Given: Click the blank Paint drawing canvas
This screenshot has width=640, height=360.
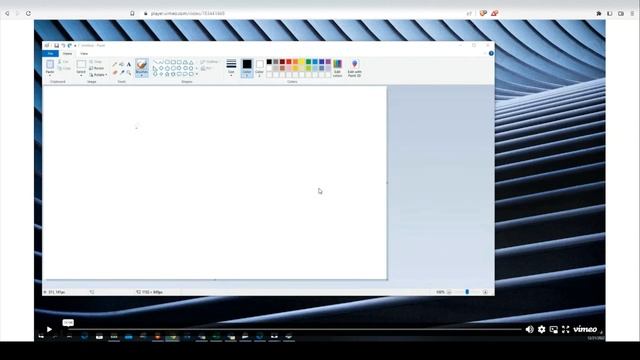Looking at the screenshot, I should [215, 182].
